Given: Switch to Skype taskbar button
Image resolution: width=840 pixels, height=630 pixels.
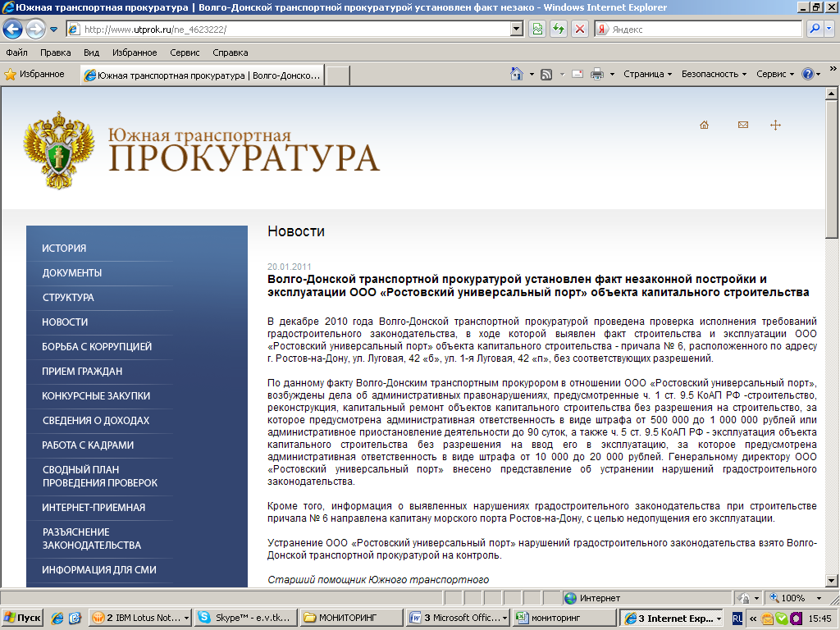Looking at the screenshot, I should (246, 618).
